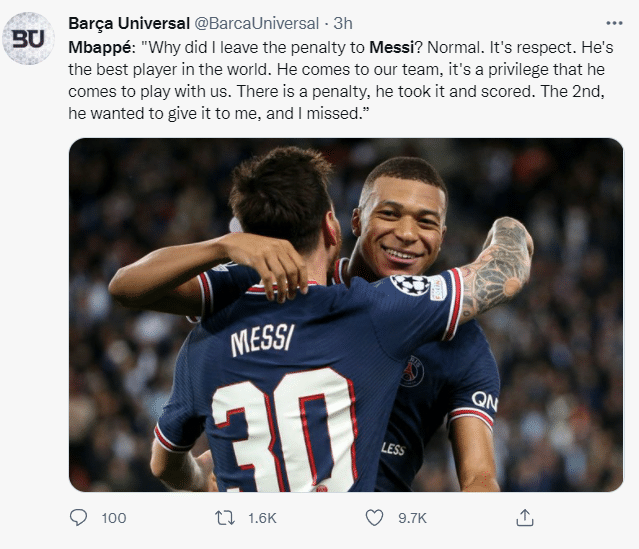Open the share tweet icon
This screenshot has height=549, width=639.
tap(523, 517)
